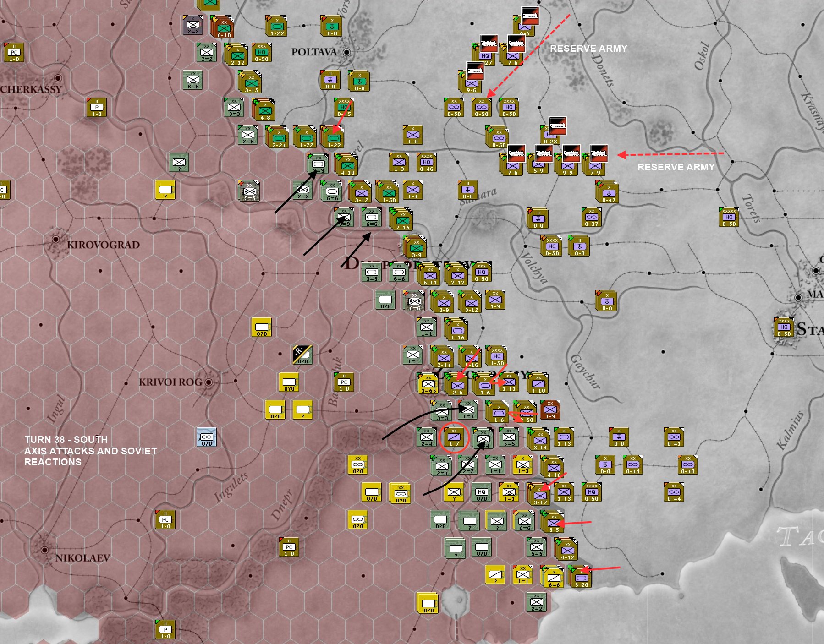Viewport: 824px width, 644px height.
Task: Choose the green 4-10 infantry stack
Action: tap(347, 165)
